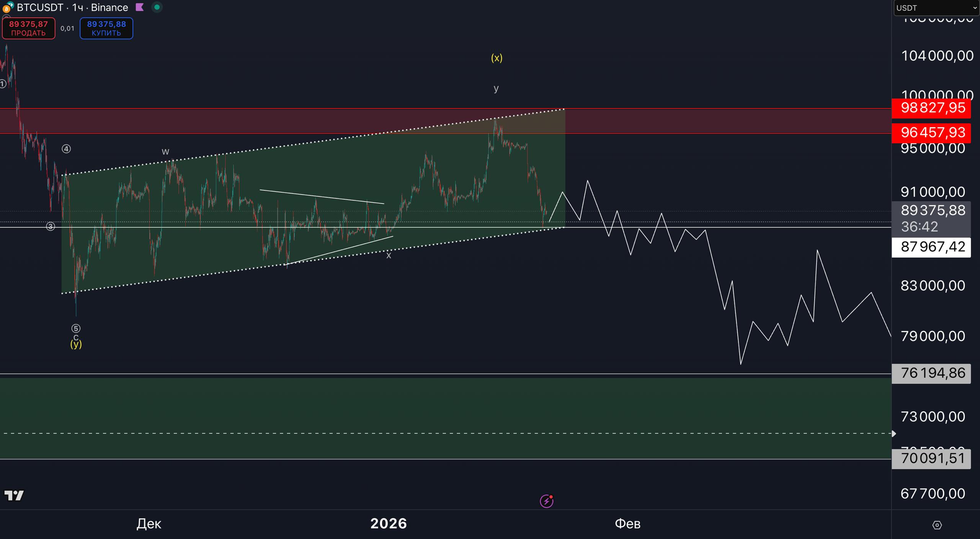Viewport: 980px width, 539px height.
Task: Open chart settings gear at bottom-right
Action: (x=937, y=525)
